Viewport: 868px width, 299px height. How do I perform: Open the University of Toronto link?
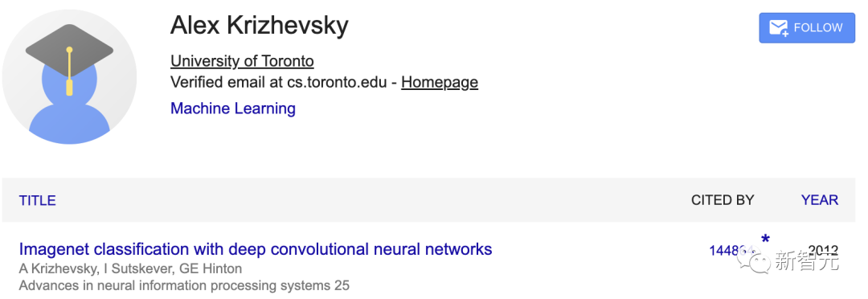click(x=242, y=61)
